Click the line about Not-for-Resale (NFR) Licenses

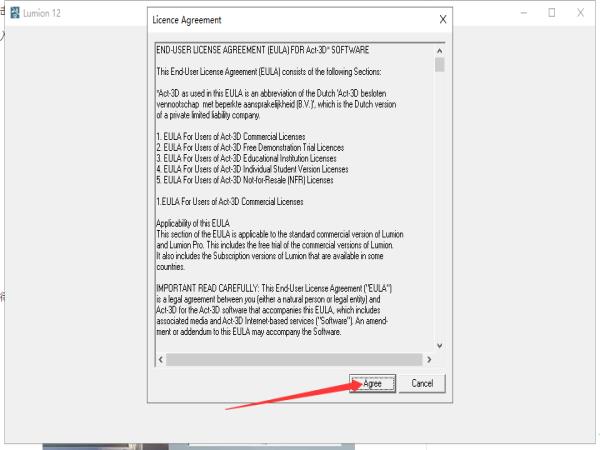click(245, 180)
